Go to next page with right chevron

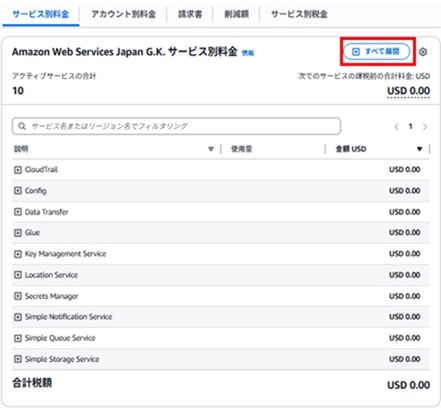coord(425,127)
